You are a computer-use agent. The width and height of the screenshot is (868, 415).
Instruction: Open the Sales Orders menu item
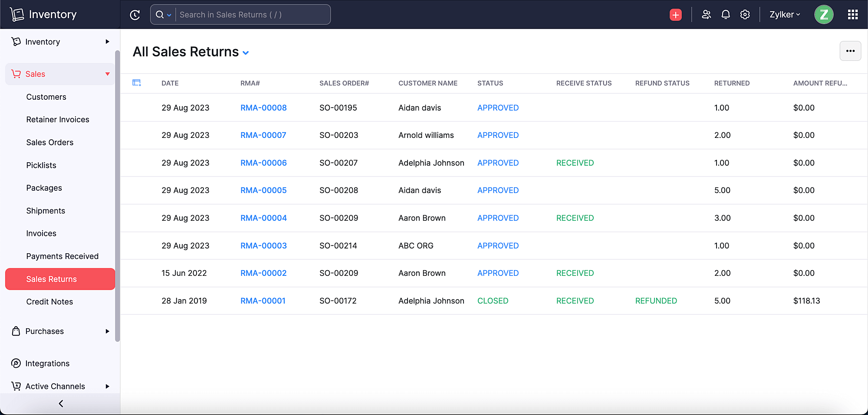click(49, 142)
